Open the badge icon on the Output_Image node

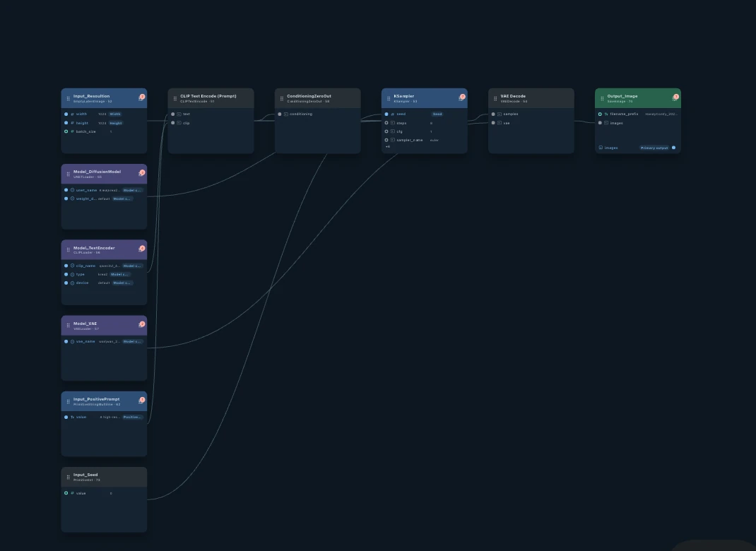(675, 97)
